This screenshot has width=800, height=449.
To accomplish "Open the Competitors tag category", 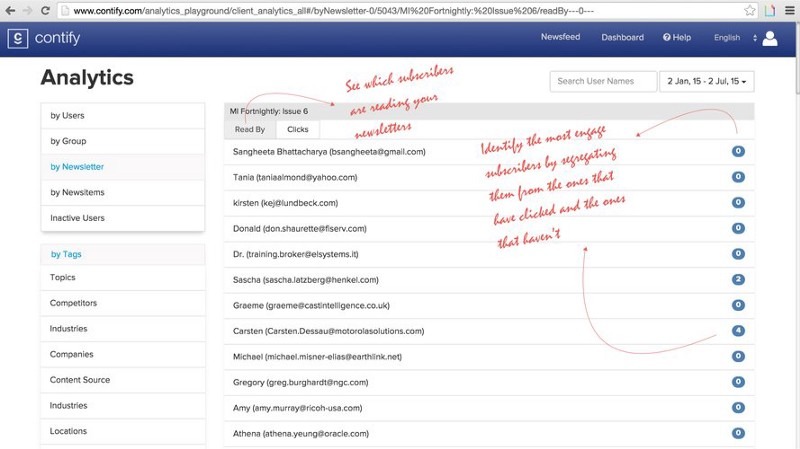I will (x=122, y=303).
